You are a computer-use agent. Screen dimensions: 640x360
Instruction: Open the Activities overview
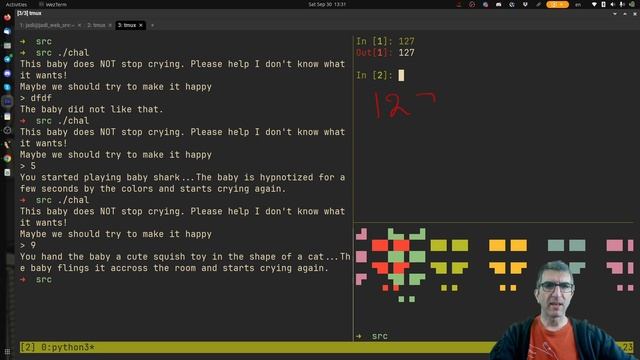click(x=16, y=4)
